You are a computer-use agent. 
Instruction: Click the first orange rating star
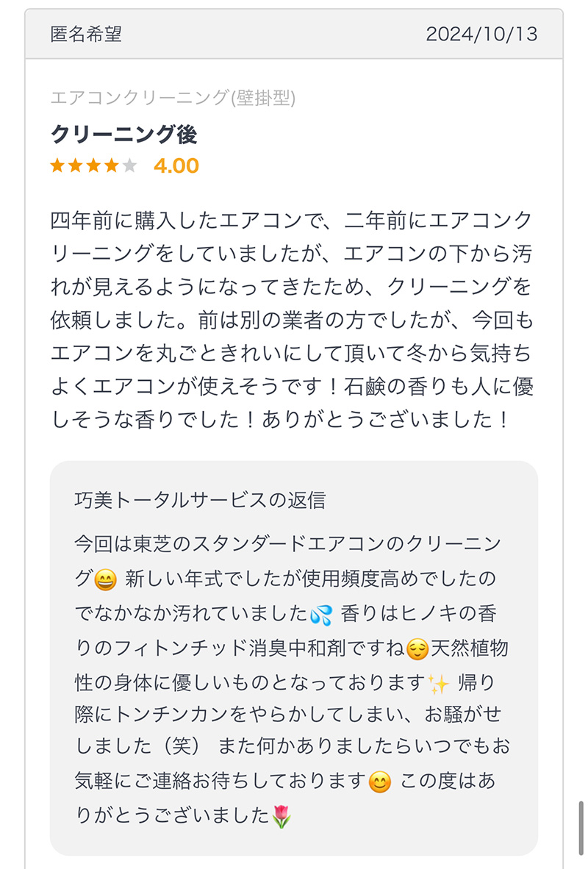tap(57, 165)
